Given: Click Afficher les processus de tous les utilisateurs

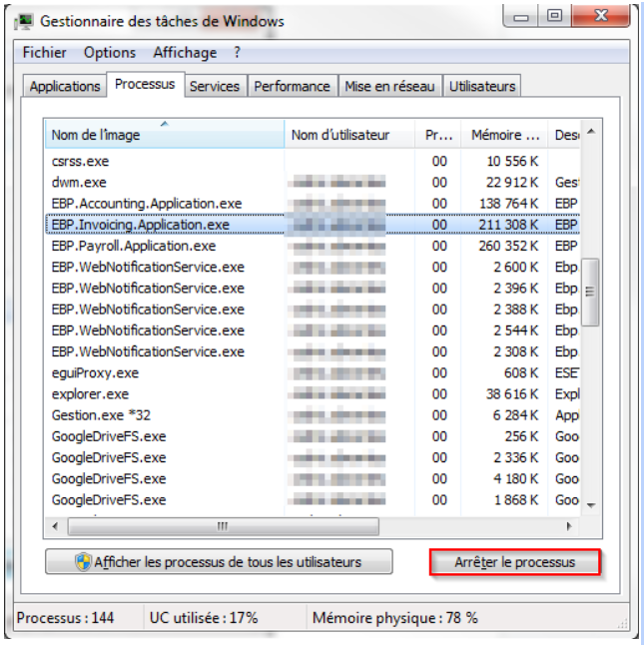Looking at the screenshot, I should (219, 562).
